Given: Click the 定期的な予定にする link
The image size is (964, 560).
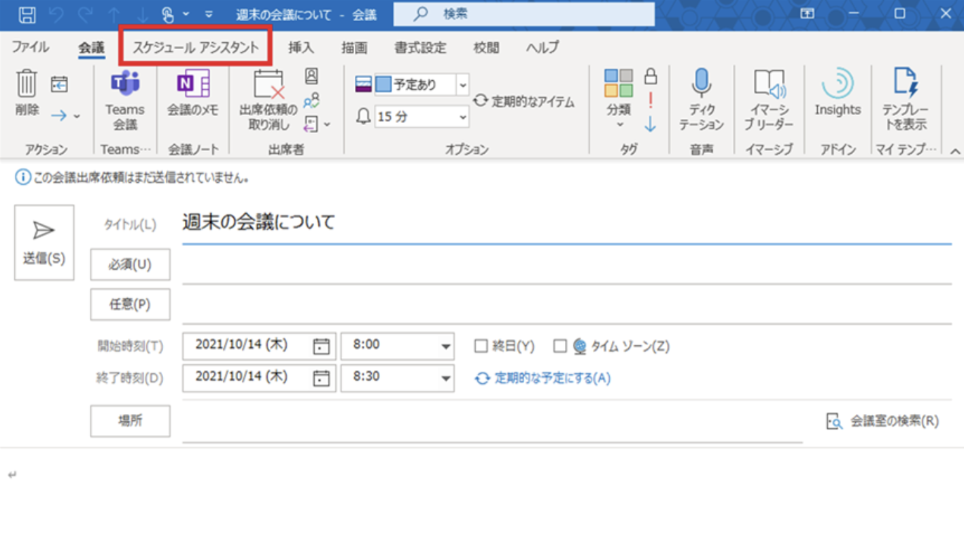Looking at the screenshot, I should pyautogui.click(x=551, y=379).
